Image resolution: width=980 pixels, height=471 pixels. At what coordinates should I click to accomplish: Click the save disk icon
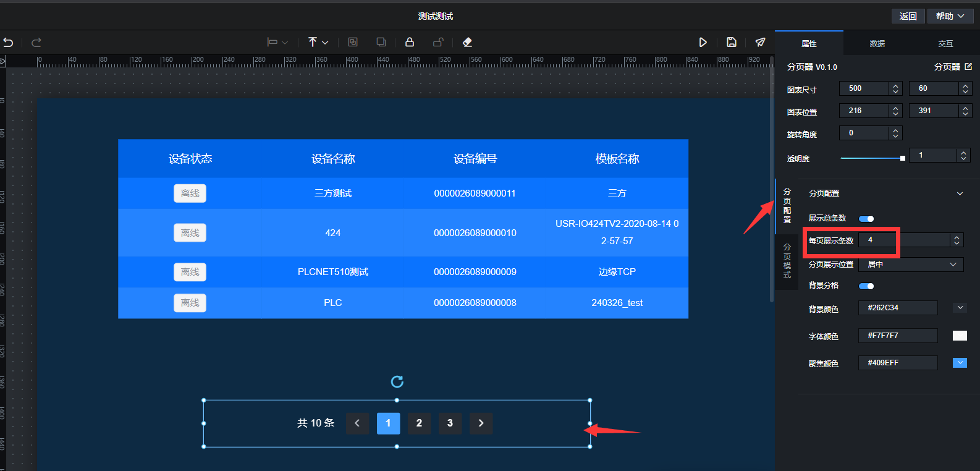click(732, 42)
